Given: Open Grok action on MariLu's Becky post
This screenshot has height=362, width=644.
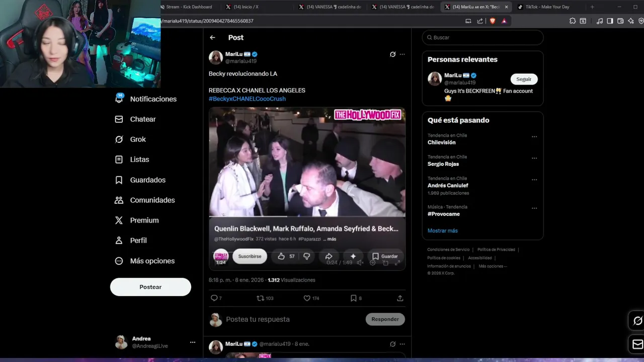Looking at the screenshot, I should click(x=392, y=54).
